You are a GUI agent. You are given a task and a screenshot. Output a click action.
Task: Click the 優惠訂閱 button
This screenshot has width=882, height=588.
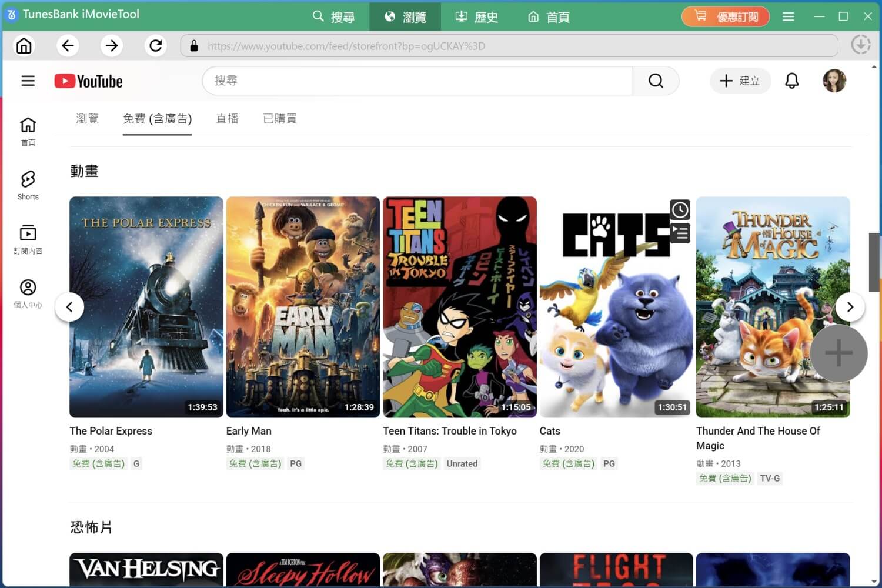pyautogui.click(x=727, y=16)
